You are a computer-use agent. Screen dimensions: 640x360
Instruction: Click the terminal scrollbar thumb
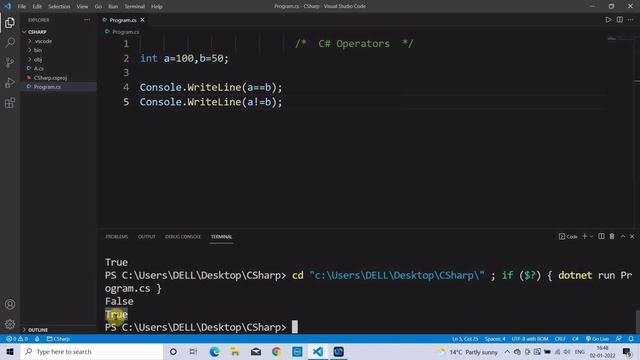pos(637,322)
